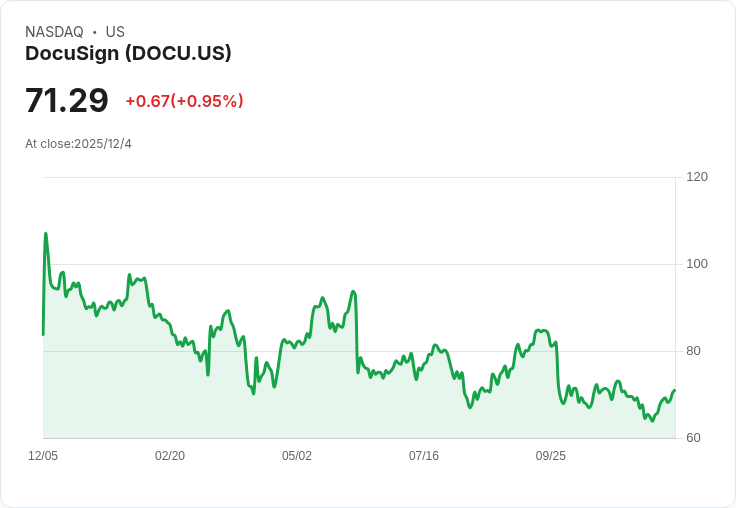This screenshot has height=508, width=736.
Task: Click the 02/20 date on x-axis
Action: click(x=170, y=456)
